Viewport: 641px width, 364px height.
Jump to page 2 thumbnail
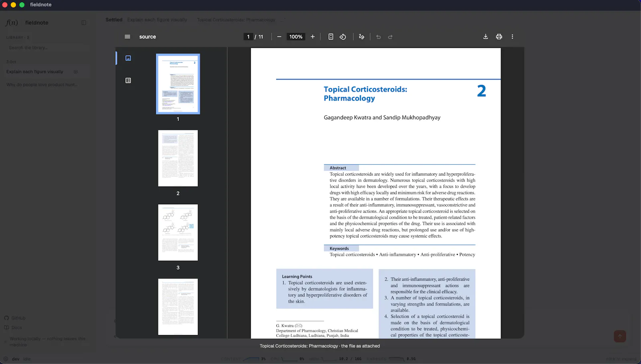pyautogui.click(x=178, y=158)
